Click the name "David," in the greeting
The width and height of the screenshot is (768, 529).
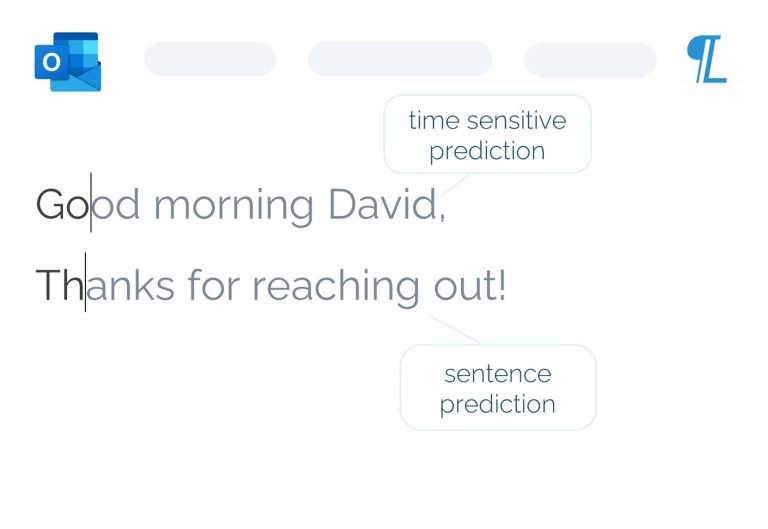tap(386, 205)
